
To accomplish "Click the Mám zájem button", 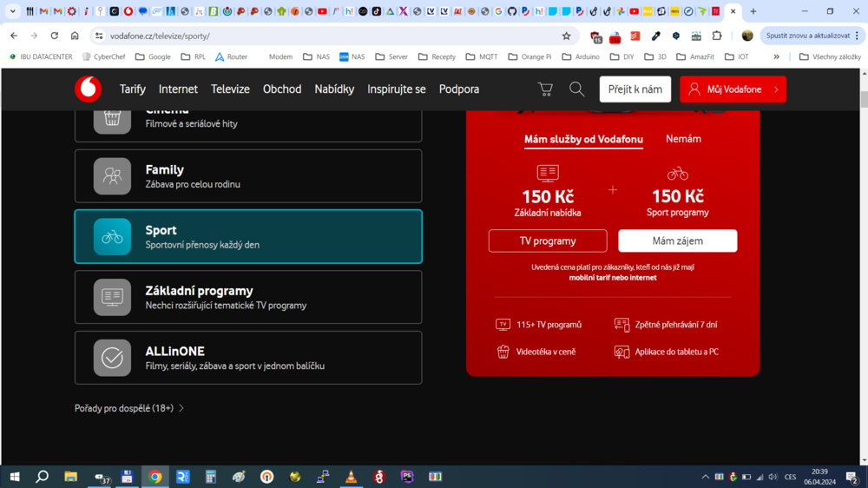I will coord(678,241).
